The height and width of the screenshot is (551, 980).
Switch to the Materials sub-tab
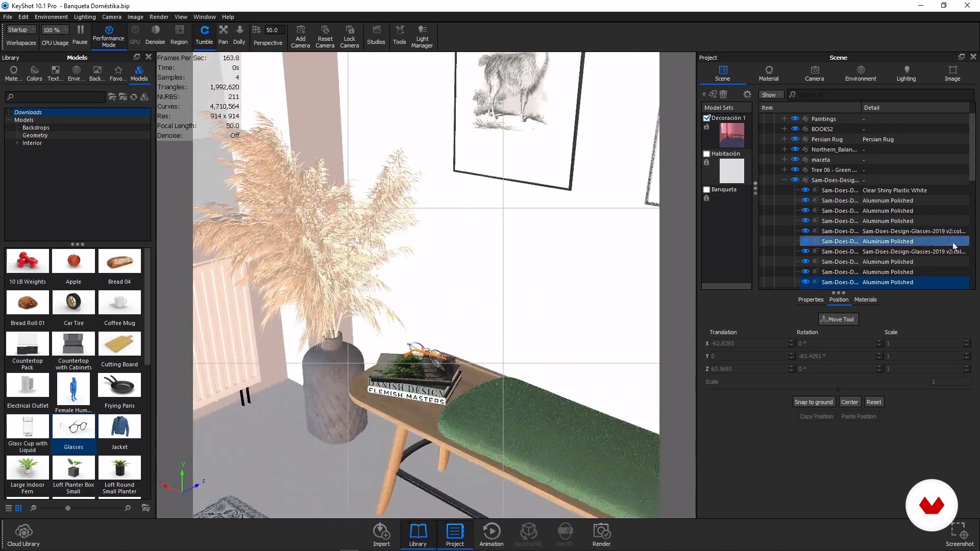tap(865, 299)
